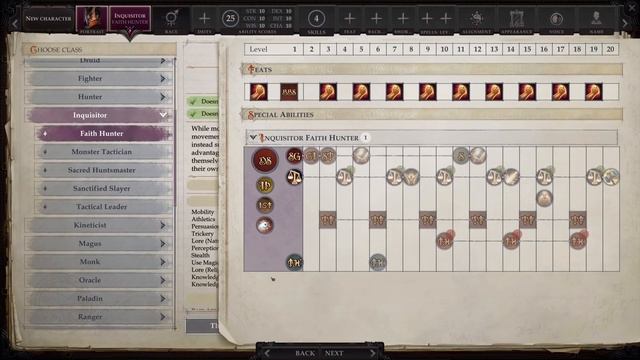
Task: Expand the Oracle class archetypes
Action: click(163, 280)
